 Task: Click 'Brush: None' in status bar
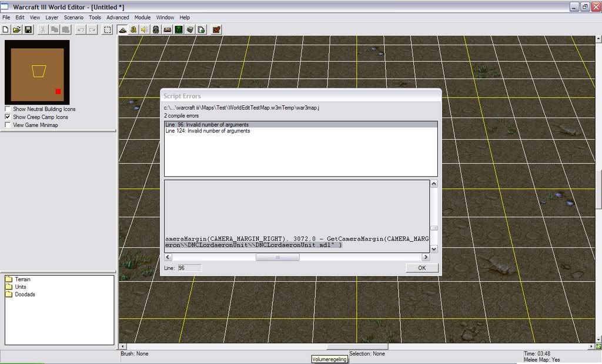(135, 353)
